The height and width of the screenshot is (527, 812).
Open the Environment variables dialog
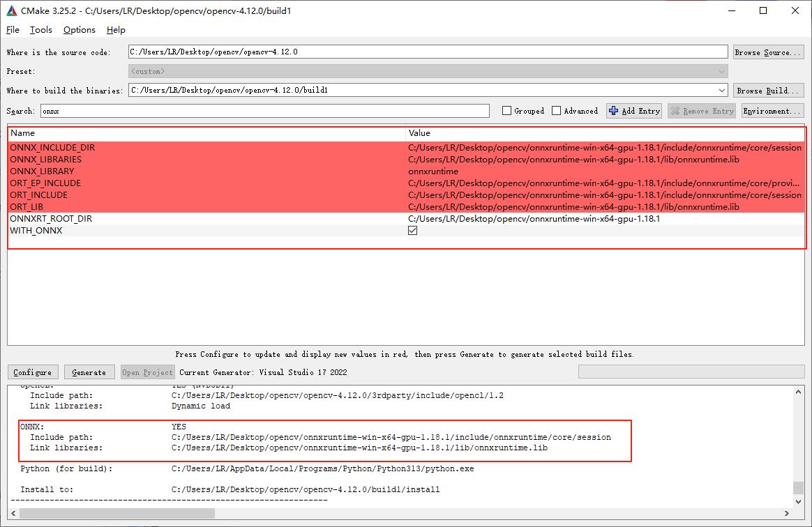pos(772,110)
